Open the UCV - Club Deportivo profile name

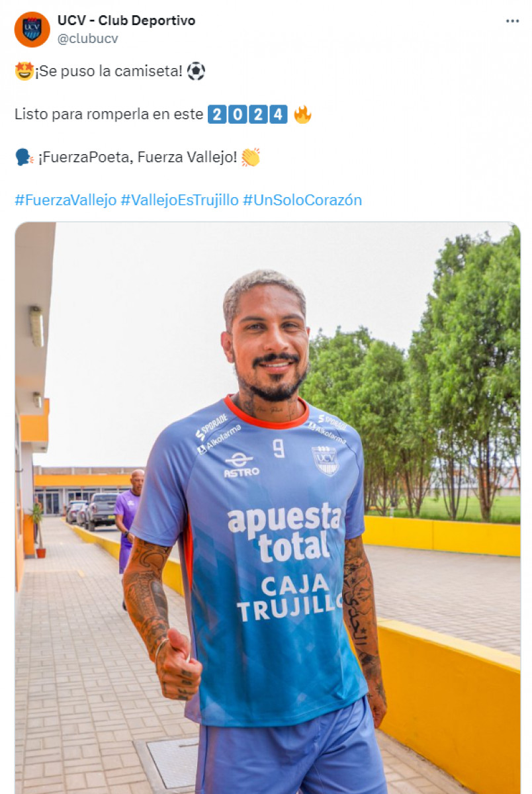(x=126, y=21)
